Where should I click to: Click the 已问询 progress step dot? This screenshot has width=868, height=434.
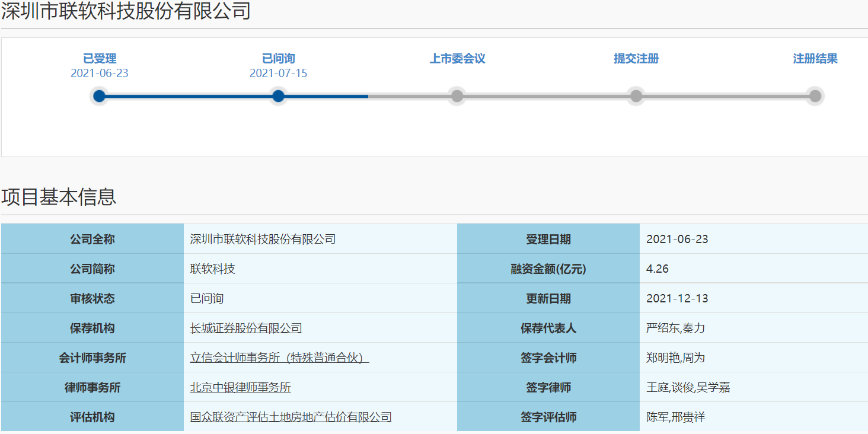(x=278, y=96)
